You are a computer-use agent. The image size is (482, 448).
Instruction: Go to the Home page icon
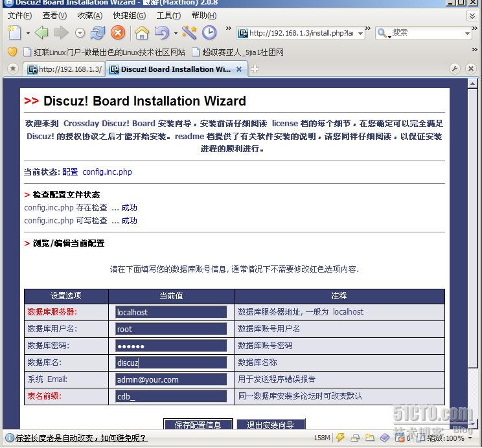coord(142,32)
